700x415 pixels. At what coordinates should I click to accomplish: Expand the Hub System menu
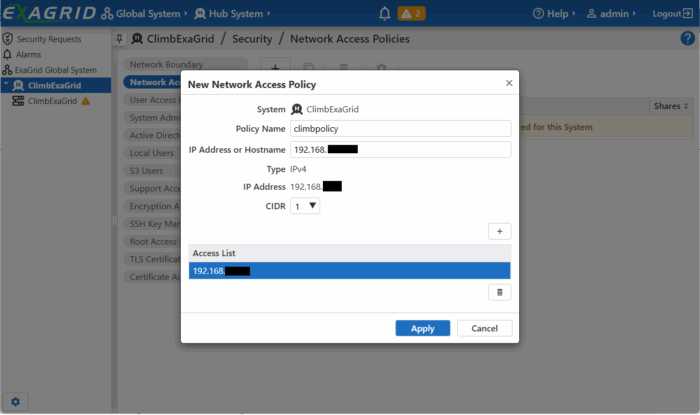[x=236, y=14]
